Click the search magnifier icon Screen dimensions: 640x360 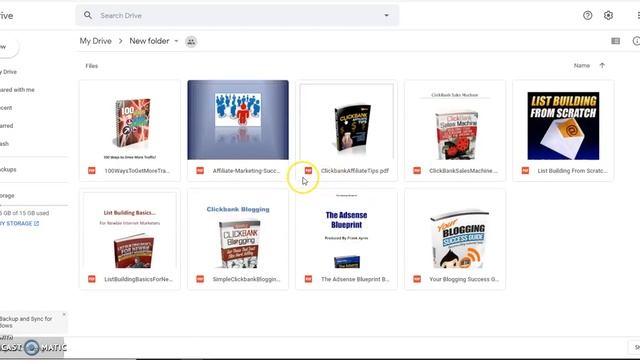click(88, 15)
